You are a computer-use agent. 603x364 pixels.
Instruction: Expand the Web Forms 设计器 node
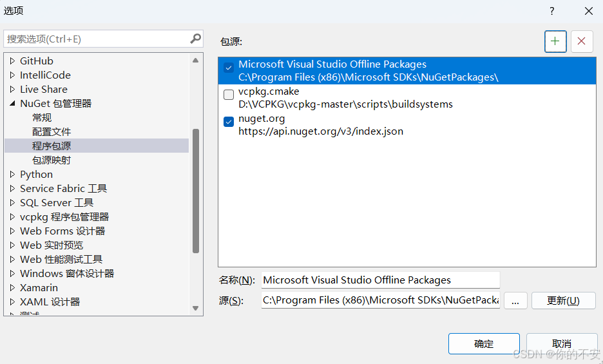pyautogui.click(x=12, y=231)
